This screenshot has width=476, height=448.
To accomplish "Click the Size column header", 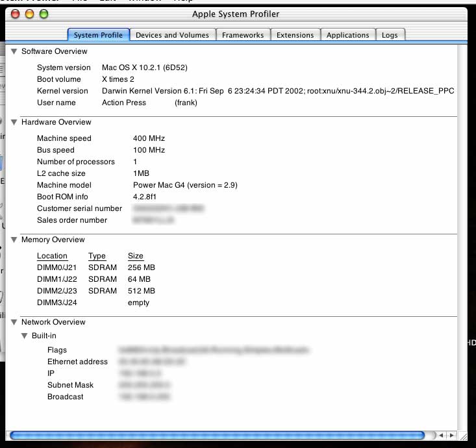I will click(x=135, y=256).
